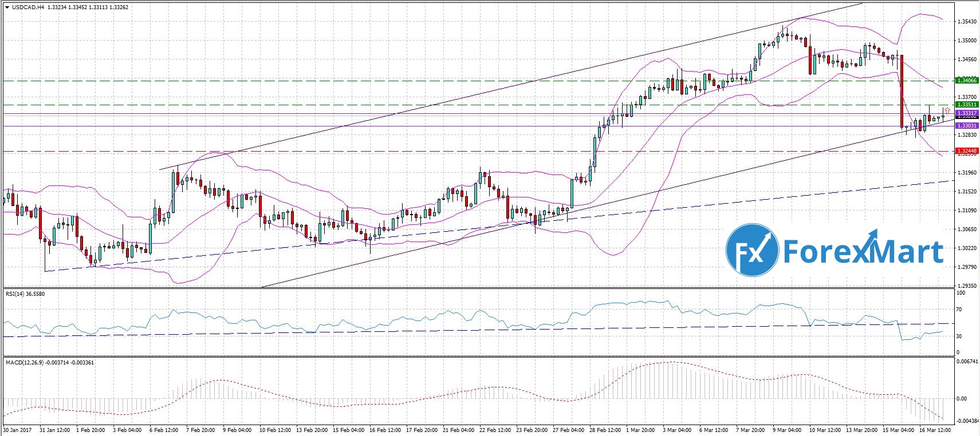Select the green 1.33511 price level label

coord(967,105)
